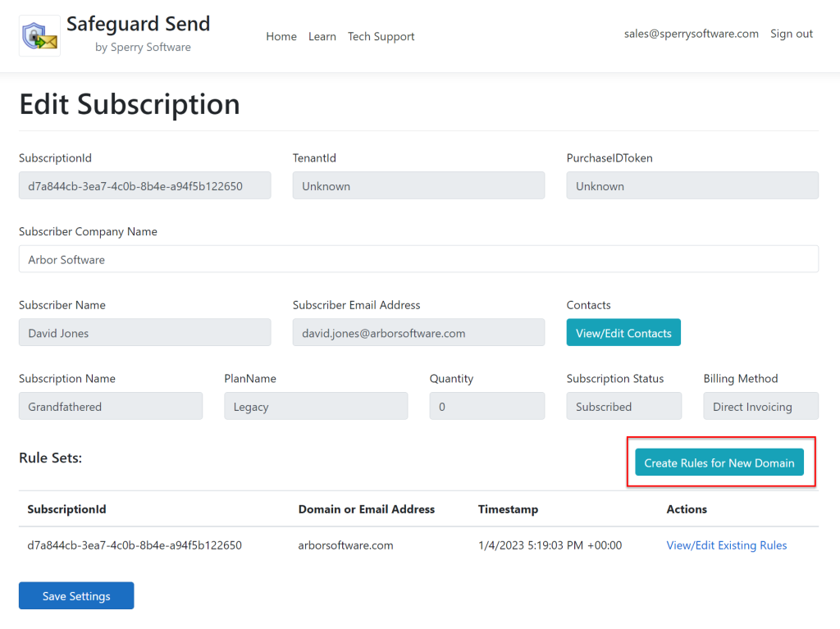
Task: Go to the Learn page
Action: point(322,36)
